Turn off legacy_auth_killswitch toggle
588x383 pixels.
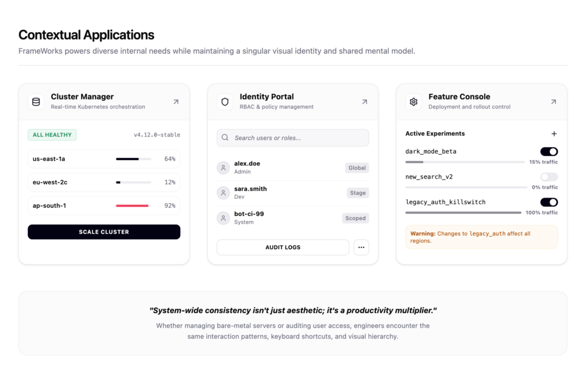point(548,202)
